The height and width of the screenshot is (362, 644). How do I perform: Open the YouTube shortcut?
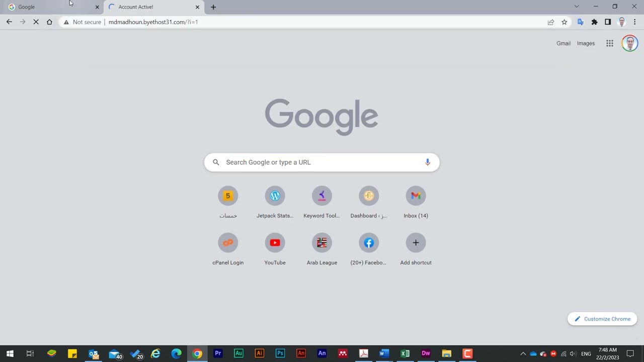[x=275, y=249]
